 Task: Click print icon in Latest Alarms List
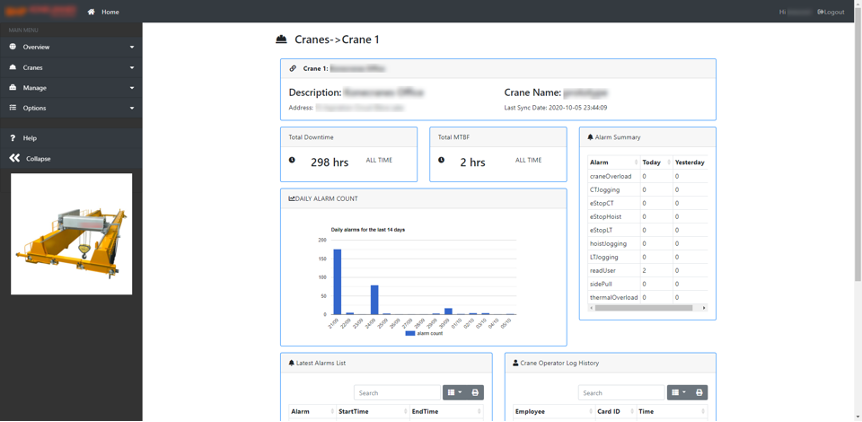(x=475, y=393)
